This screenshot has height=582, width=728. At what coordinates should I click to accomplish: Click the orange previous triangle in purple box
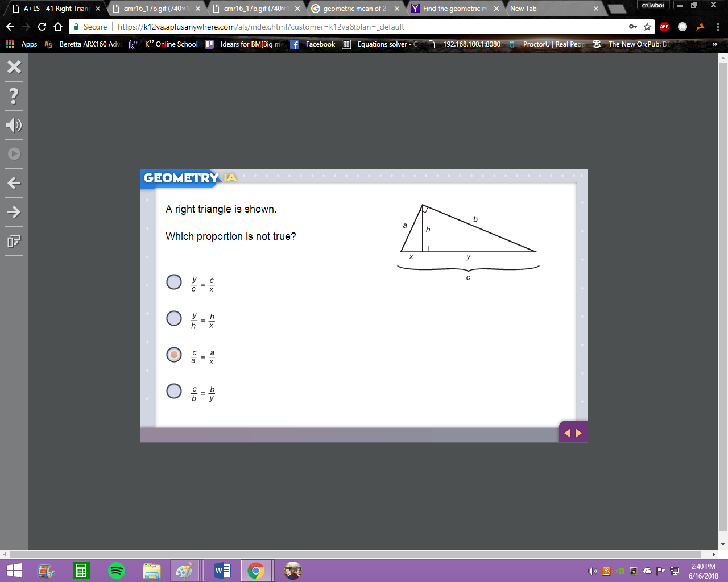567,433
